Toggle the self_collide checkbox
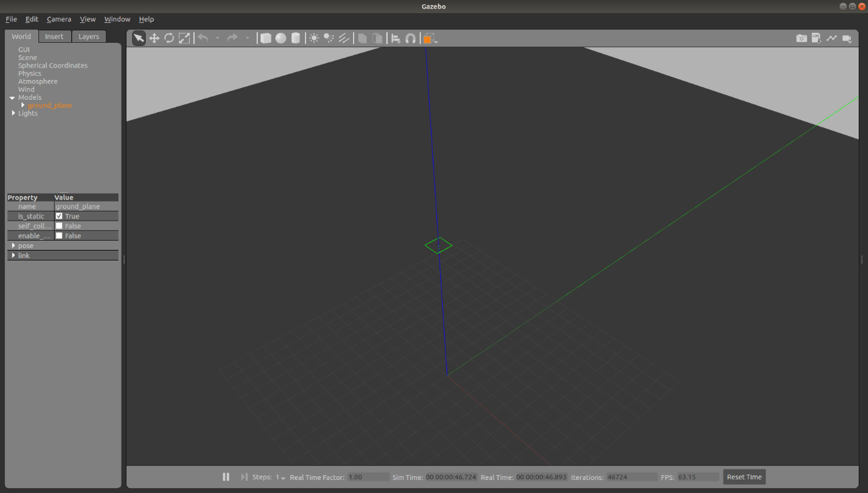This screenshot has width=868, height=493. click(59, 226)
